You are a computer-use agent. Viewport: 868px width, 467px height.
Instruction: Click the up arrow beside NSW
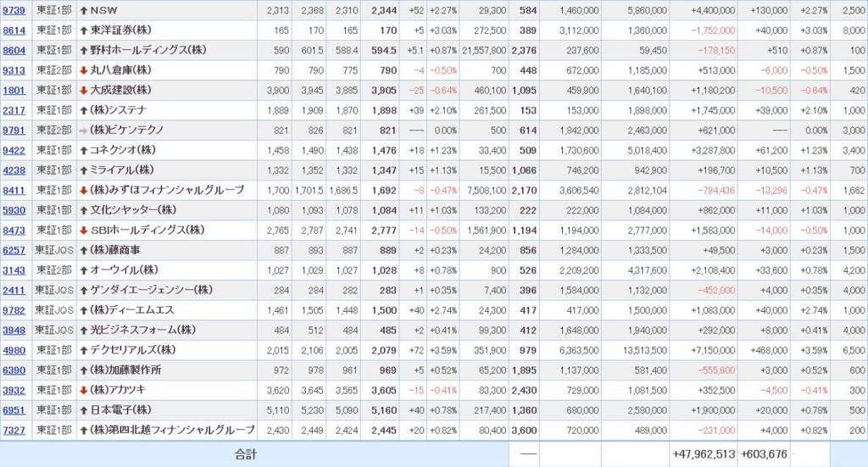click(x=84, y=10)
